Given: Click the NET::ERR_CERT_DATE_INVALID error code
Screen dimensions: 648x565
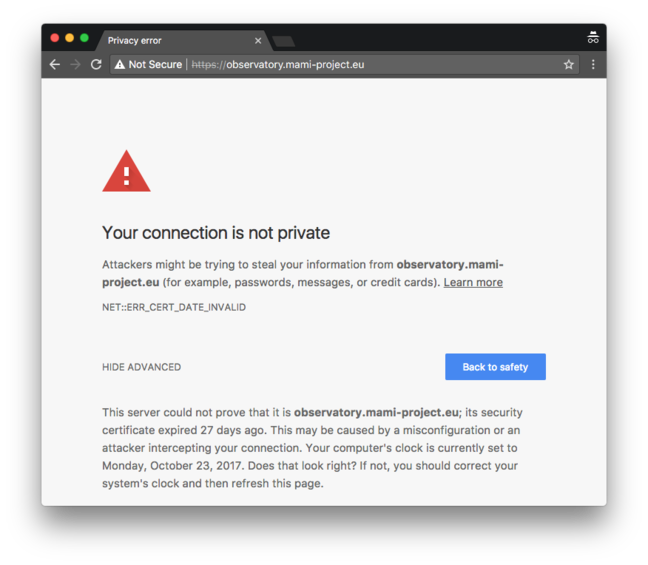Looking at the screenshot, I should (174, 307).
